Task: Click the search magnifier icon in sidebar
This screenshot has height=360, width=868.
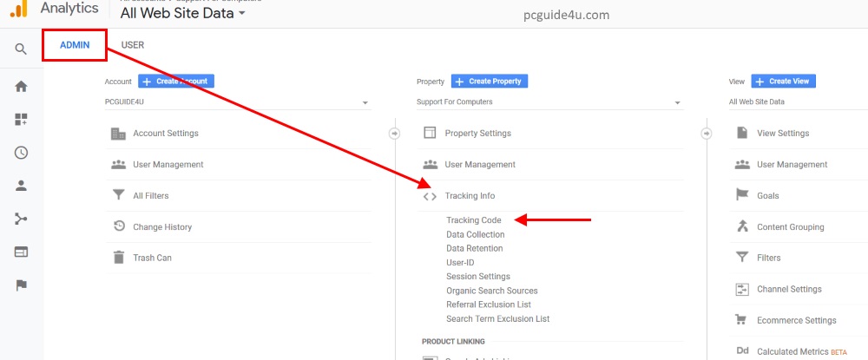Action: 21,49
